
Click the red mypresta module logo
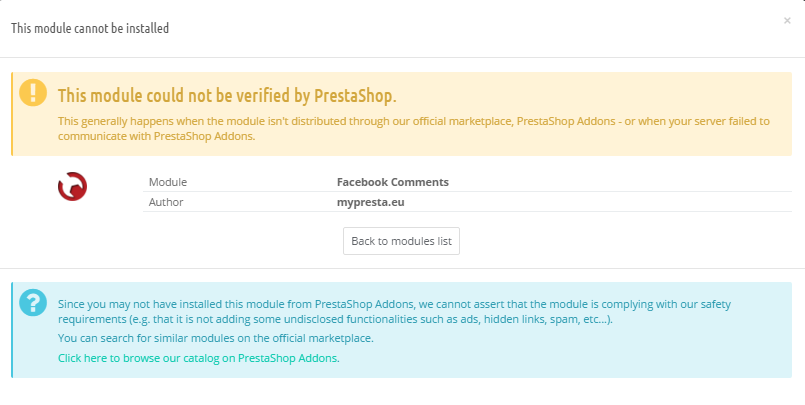pyautogui.click(x=72, y=186)
